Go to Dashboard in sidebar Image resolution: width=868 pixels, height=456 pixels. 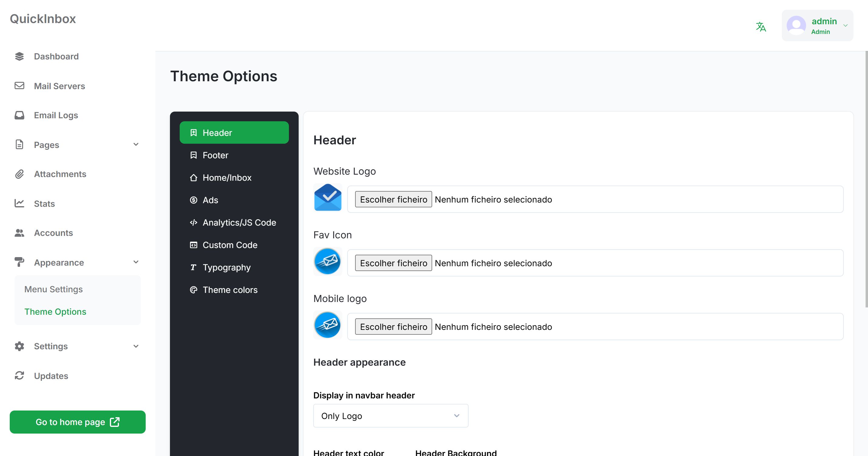(56, 56)
